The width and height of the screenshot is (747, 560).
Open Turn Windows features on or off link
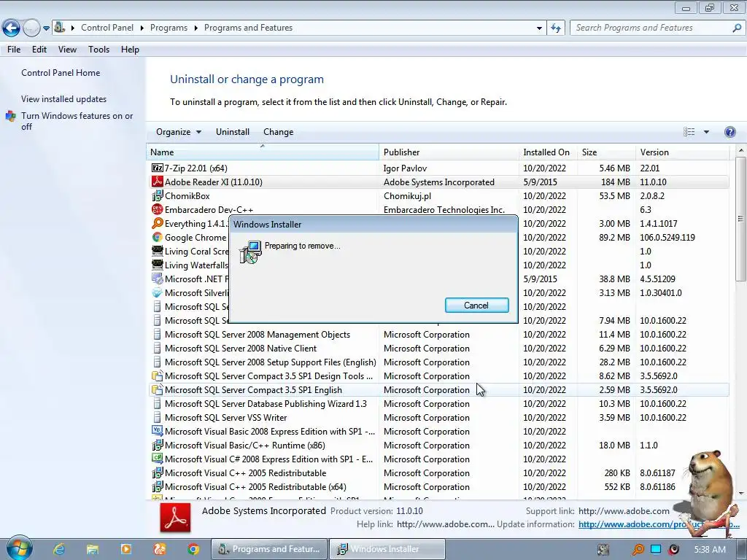pyautogui.click(x=77, y=121)
